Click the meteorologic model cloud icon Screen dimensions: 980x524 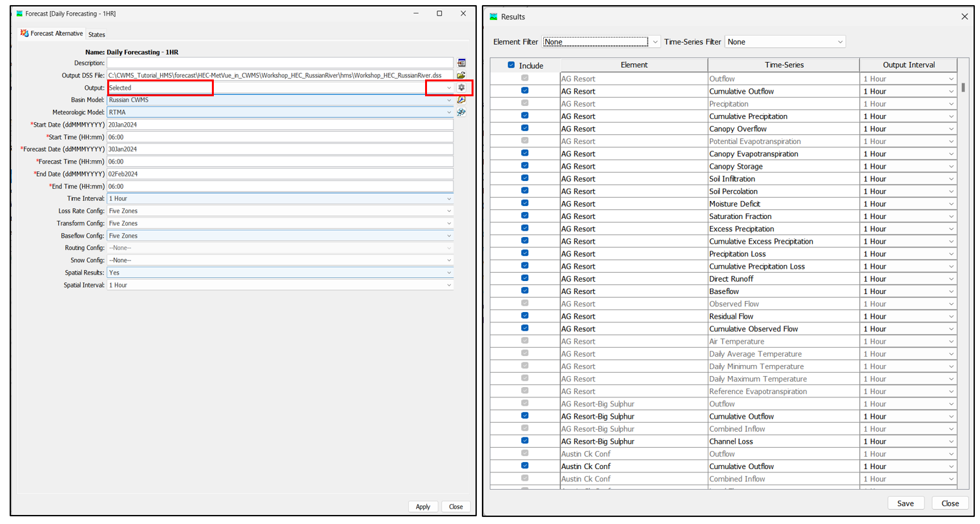pyautogui.click(x=461, y=112)
